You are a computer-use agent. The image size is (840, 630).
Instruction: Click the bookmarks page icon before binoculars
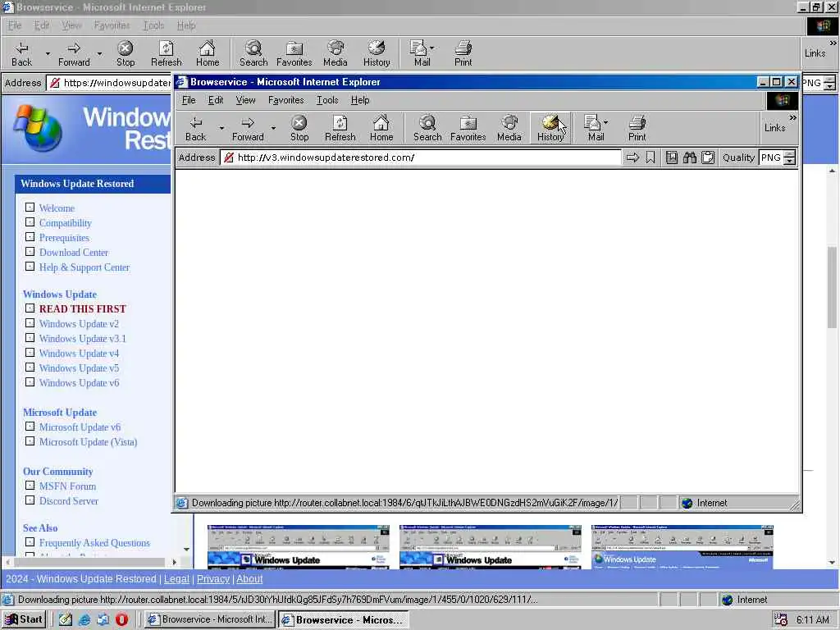pyautogui.click(x=671, y=157)
